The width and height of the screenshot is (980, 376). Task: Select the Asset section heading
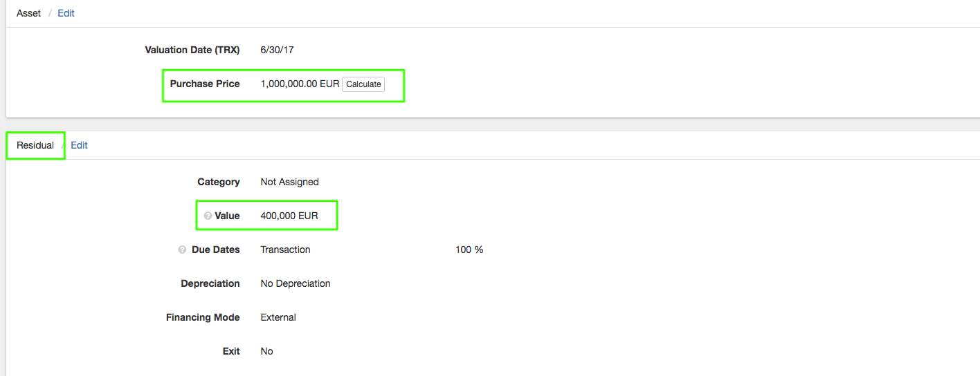coord(28,13)
